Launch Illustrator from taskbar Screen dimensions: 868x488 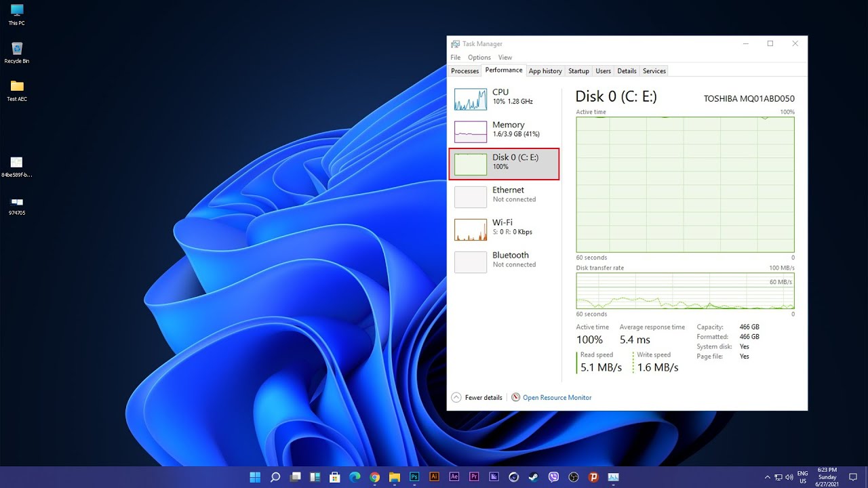click(434, 477)
